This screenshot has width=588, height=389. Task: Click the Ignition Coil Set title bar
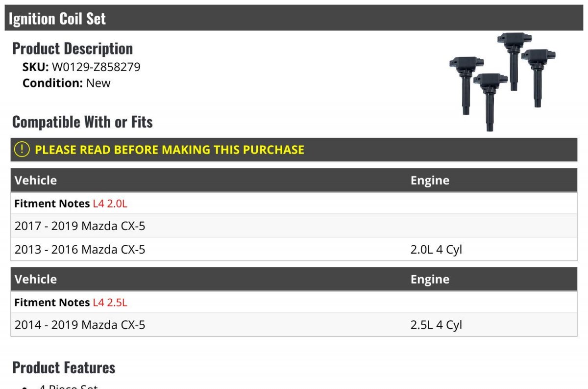tap(294, 19)
